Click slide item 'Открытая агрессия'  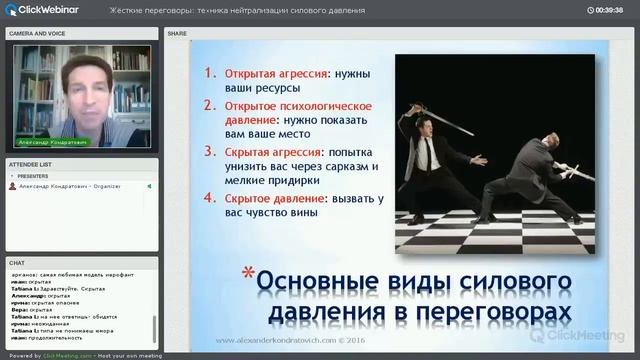[x=276, y=74]
